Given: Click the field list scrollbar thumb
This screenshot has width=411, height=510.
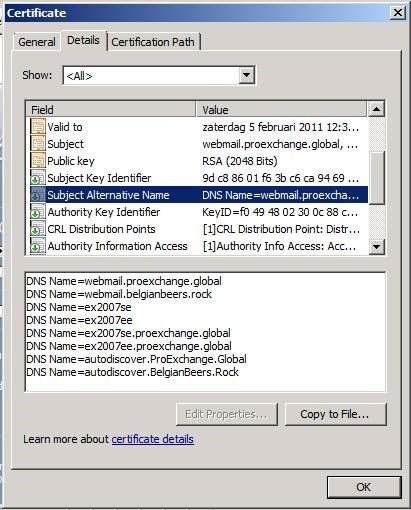Looking at the screenshot, I should [377, 178].
